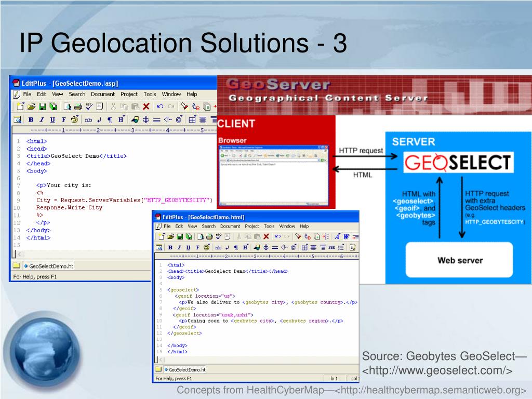Toggle line number icon in html window
The image size is (532, 399).
(326, 236)
